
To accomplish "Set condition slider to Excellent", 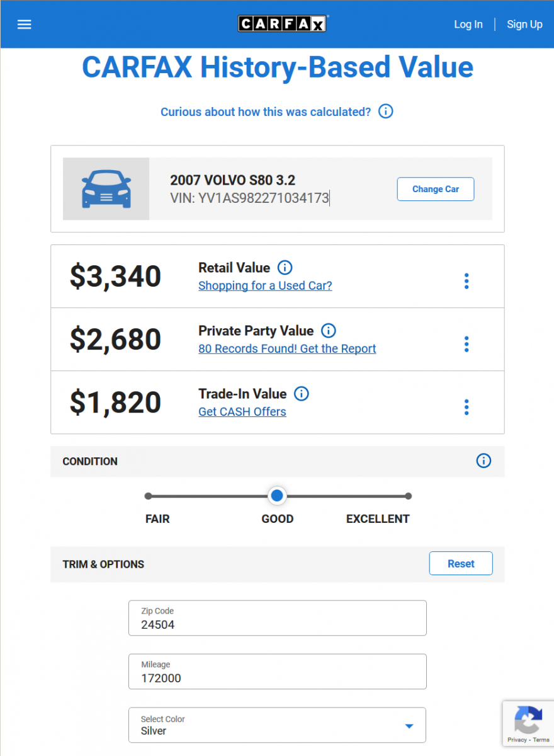I will 408,496.
